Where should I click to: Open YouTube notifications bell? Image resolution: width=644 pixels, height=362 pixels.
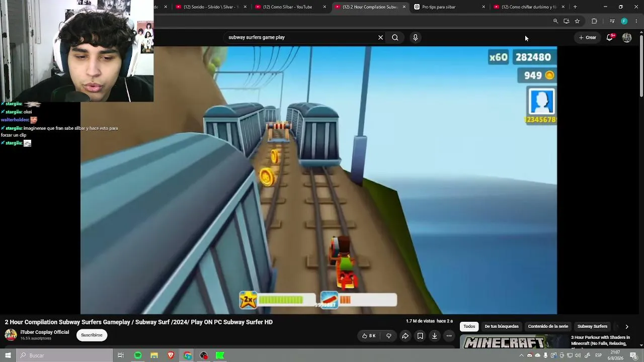point(609,37)
